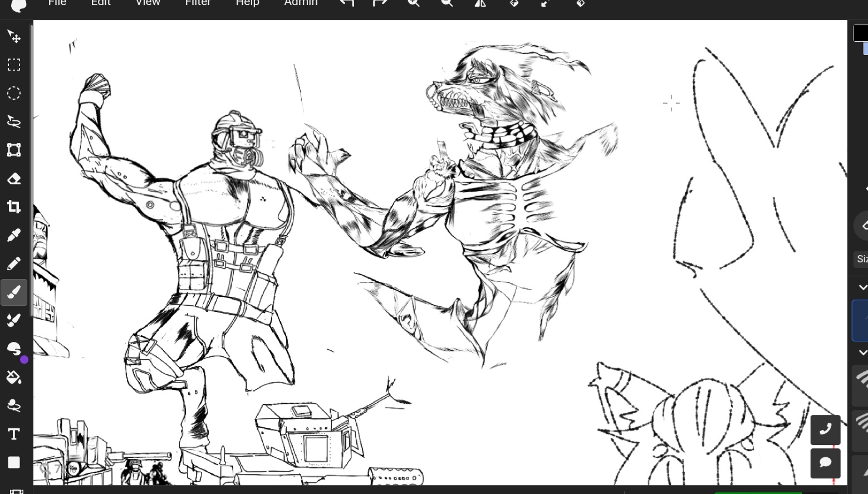Activate the Transform tool
The height and width of the screenshot is (494, 868).
point(14,150)
